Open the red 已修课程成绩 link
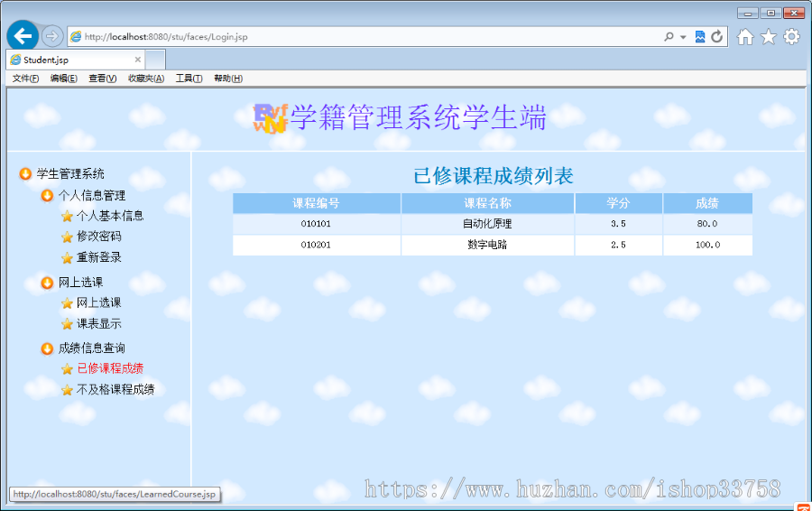This screenshot has height=511, width=812. (110, 368)
